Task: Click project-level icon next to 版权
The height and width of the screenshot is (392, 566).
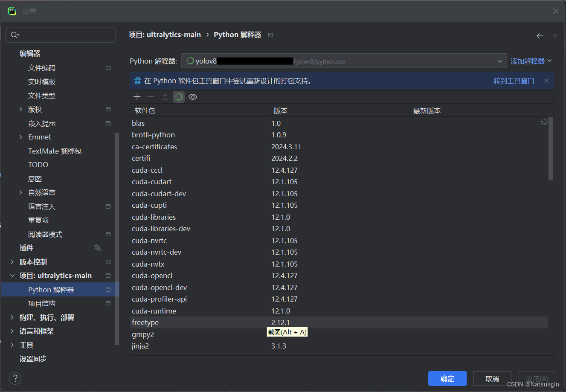Action: point(108,109)
